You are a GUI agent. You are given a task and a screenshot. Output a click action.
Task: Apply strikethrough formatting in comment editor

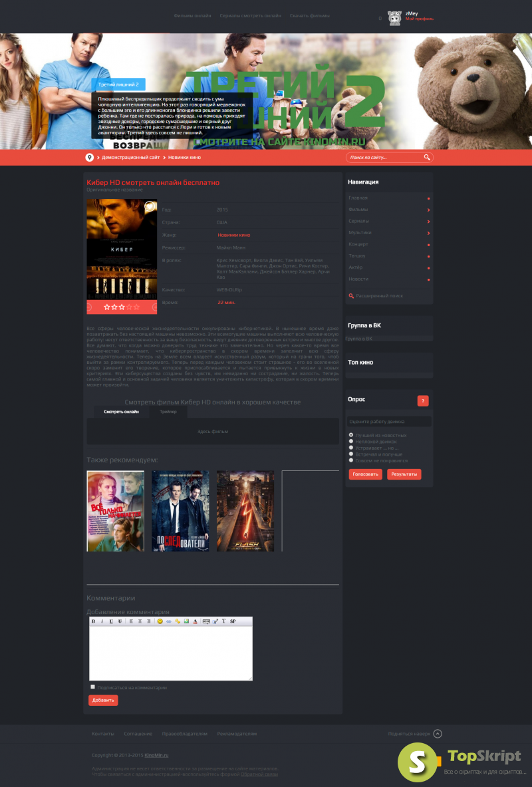(120, 621)
